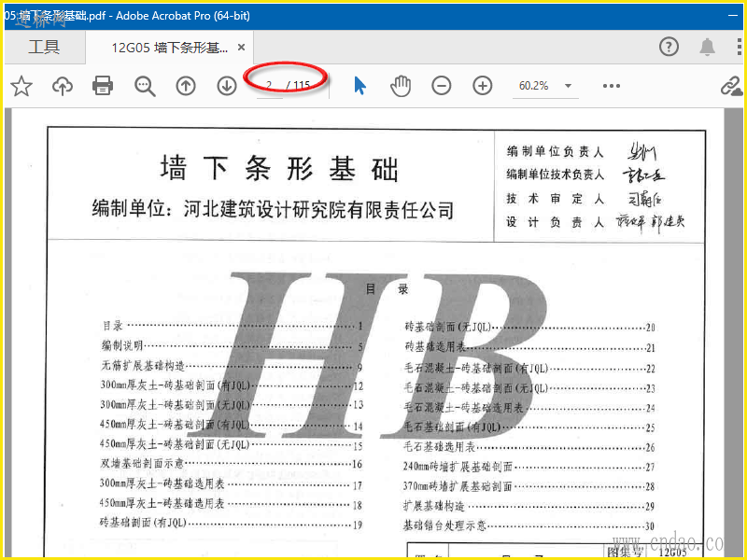
Task: Click the 目录 heading in the page
Action: (x=387, y=288)
